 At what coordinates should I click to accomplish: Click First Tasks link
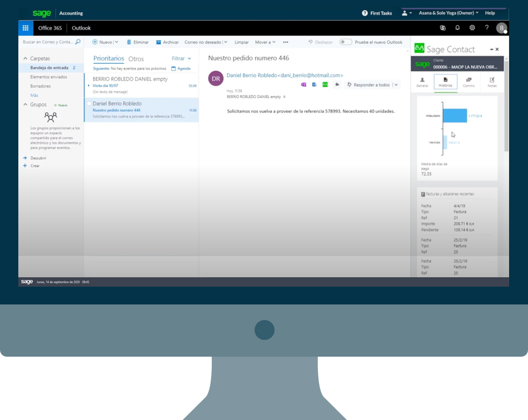(x=381, y=13)
